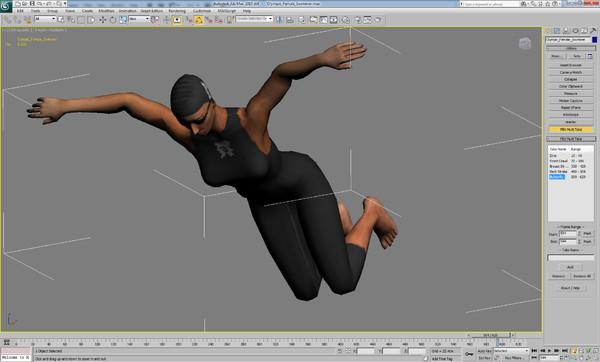Open the Material Editor icon

[x=346, y=20]
